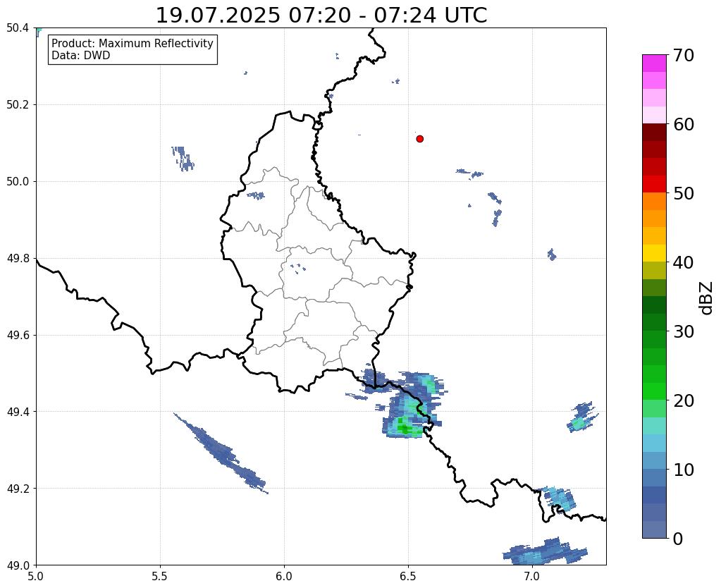Click the plot title with date and time
The image size is (721, 588).
coord(321,16)
